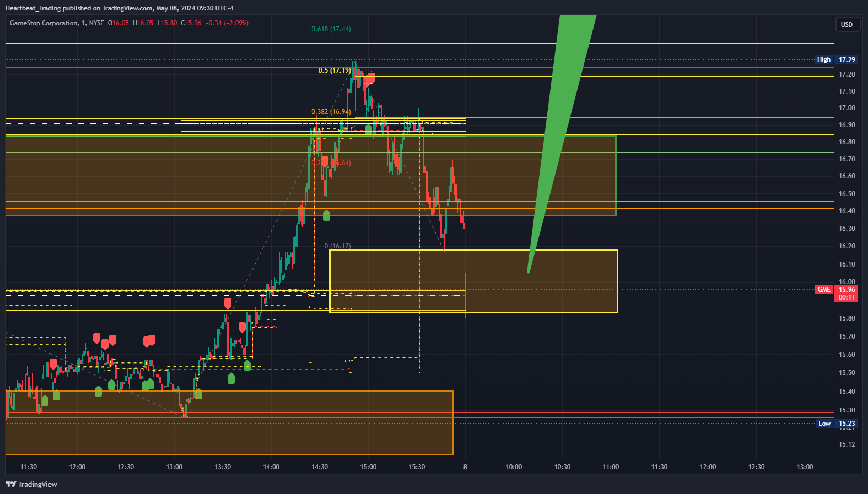Click the 11:00 time axis label
868x494 pixels.
click(611, 467)
